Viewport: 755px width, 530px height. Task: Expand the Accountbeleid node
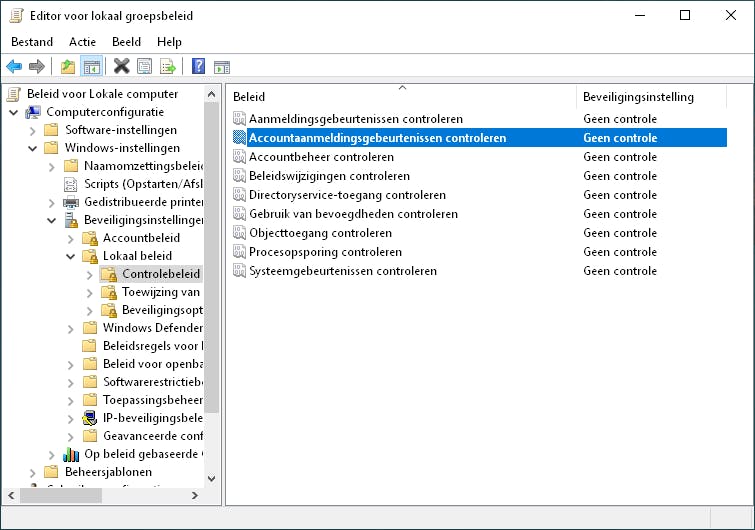pyautogui.click(x=70, y=239)
